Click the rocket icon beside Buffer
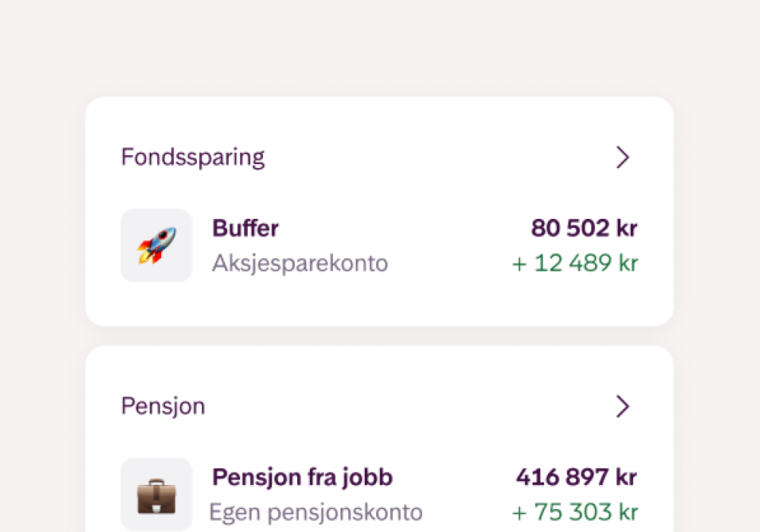This screenshot has height=532, width=760. pyautogui.click(x=157, y=245)
